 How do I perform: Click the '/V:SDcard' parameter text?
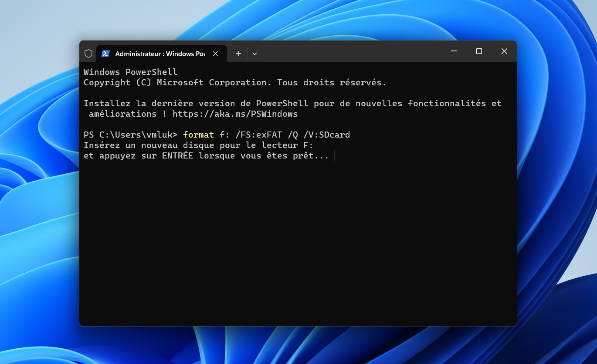[327, 135]
